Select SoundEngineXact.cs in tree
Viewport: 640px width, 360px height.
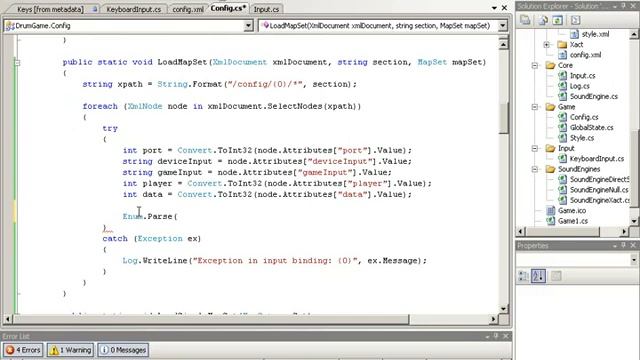(600, 200)
